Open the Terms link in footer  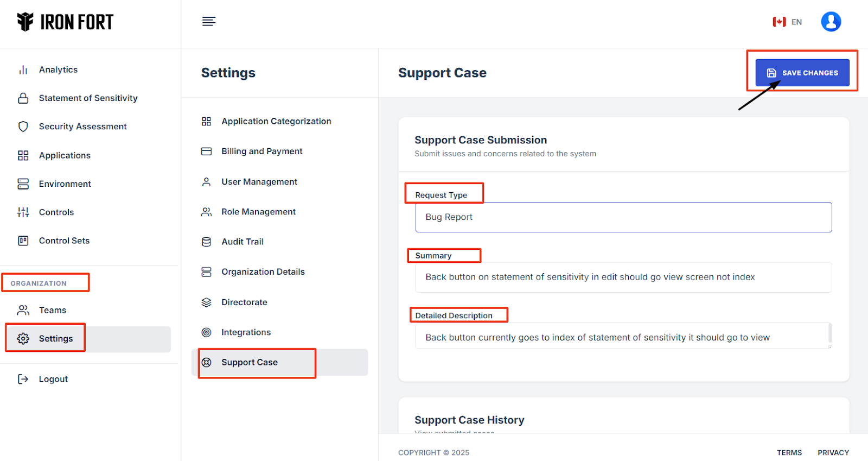789,452
